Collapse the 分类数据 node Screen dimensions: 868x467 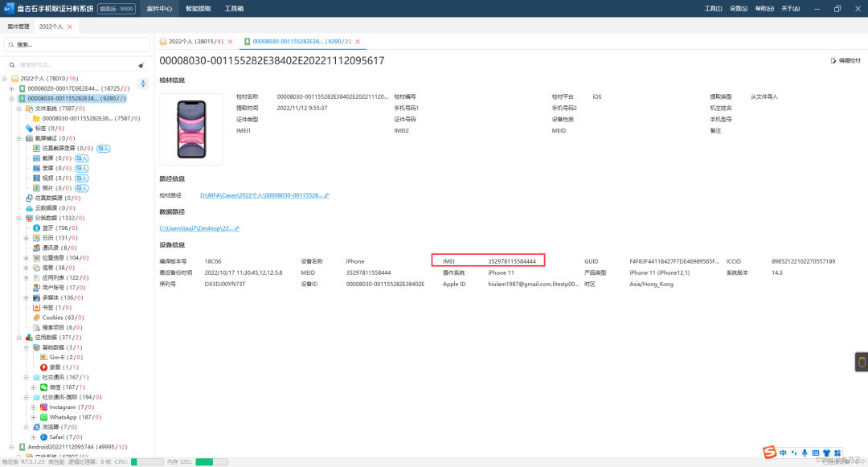coord(18,218)
